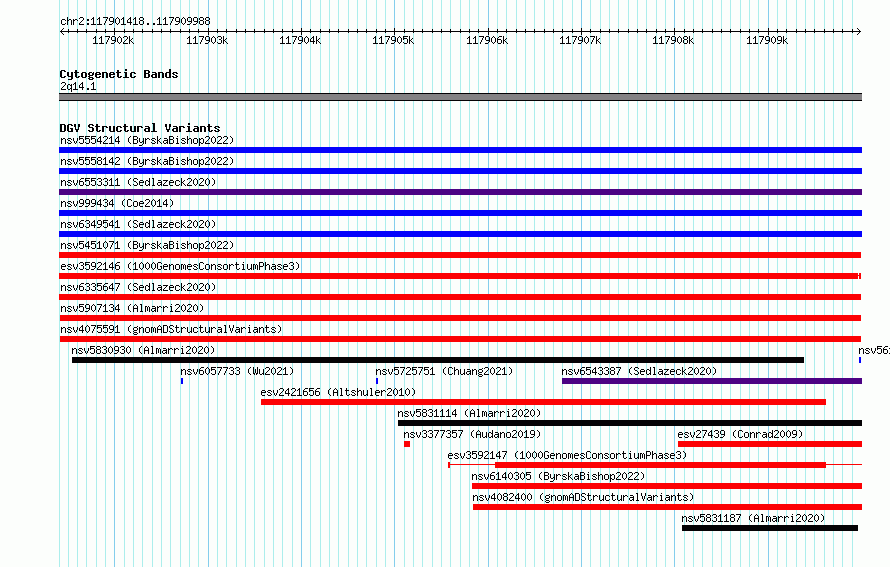Open esv3592147 (1000GenomesConsortiumPhase3) label
This screenshot has width=890, height=567.
[x=567, y=455]
